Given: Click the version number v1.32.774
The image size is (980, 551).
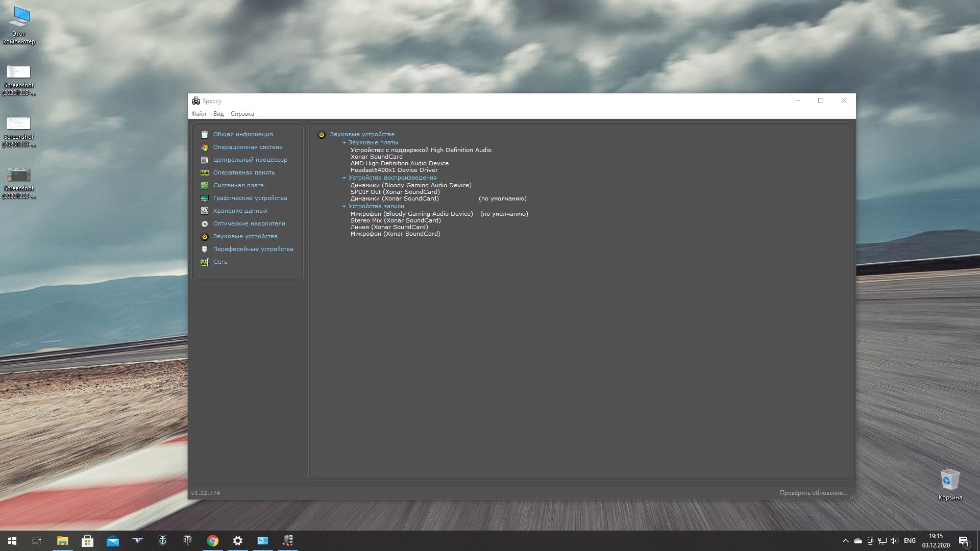Looking at the screenshot, I should (x=205, y=493).
